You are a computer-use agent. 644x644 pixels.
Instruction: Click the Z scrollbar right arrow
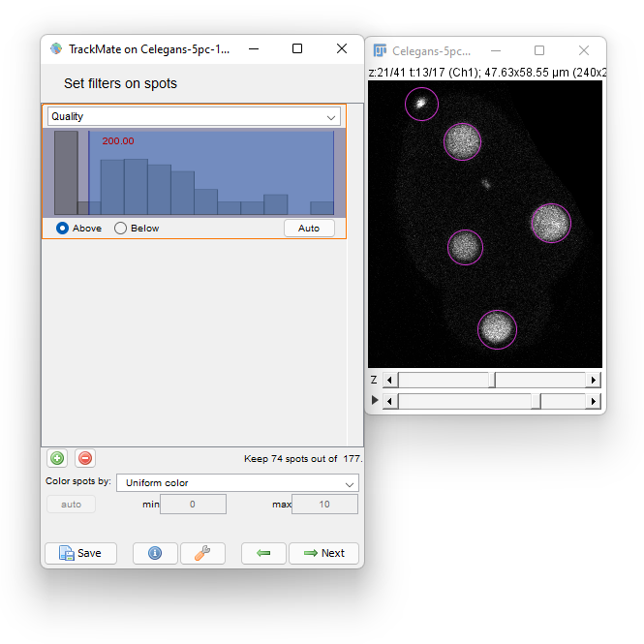point(593,380)
